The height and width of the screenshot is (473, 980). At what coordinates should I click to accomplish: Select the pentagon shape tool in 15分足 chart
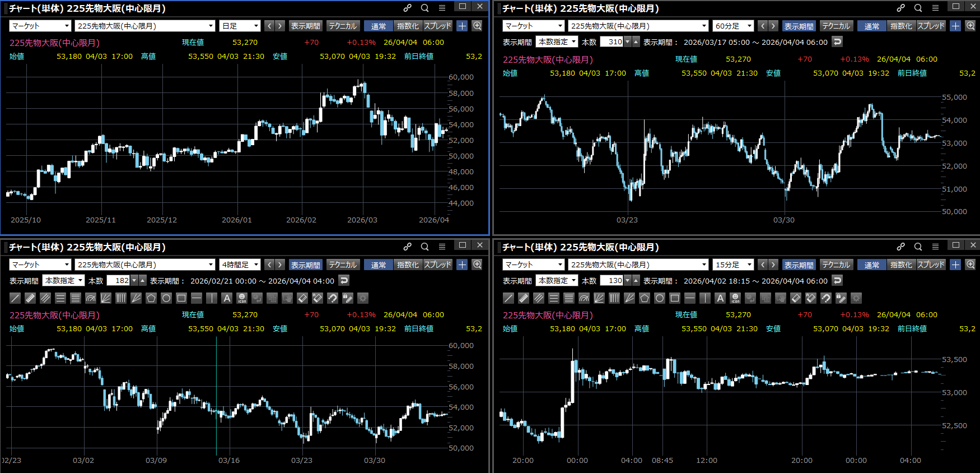(x=645, y=298)
